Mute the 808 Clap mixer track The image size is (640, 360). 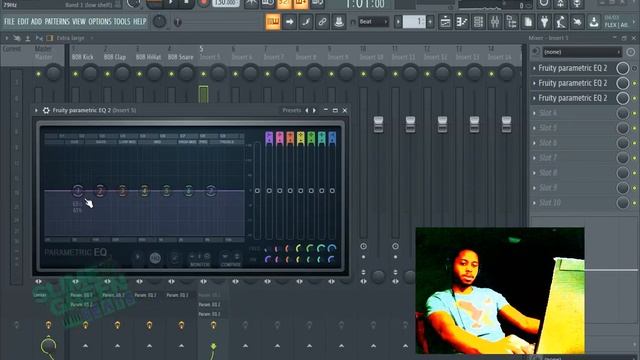107,74
